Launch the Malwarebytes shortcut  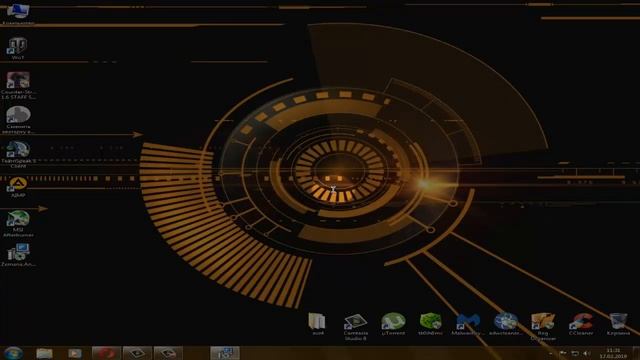[x=468, y=324]
